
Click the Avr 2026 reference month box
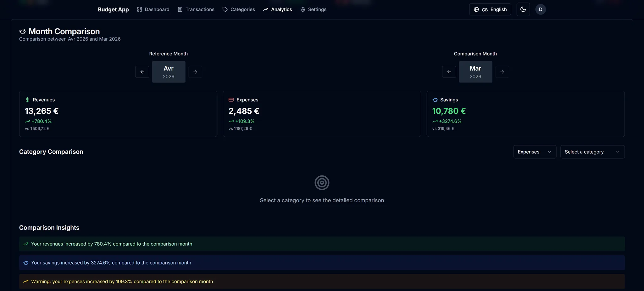169,72
